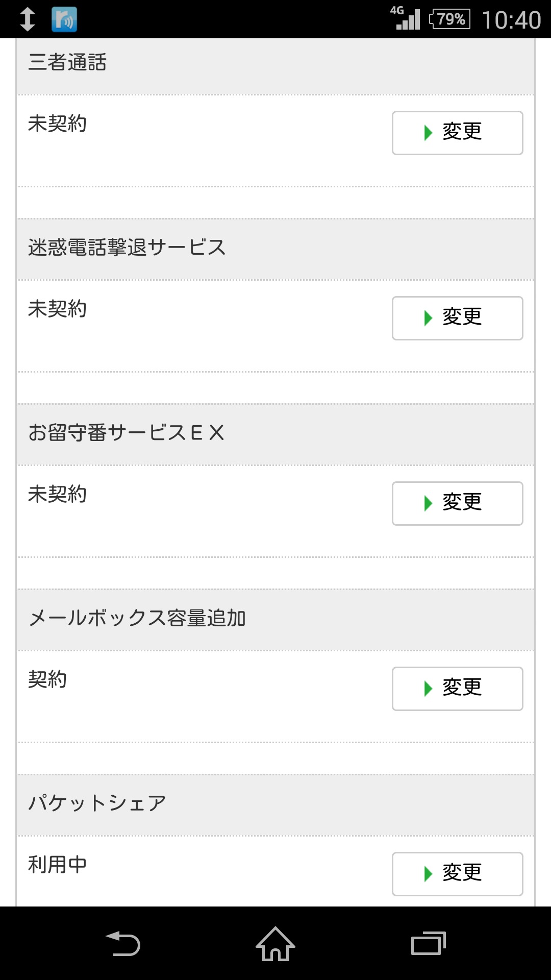Tap the 4G signal strength icon

click(x=407, y=18)
